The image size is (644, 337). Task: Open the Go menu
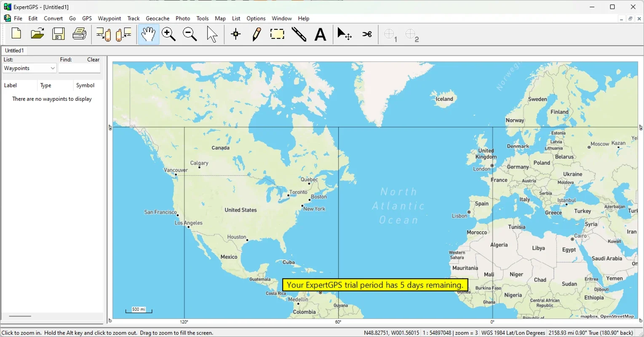[72, 19]
